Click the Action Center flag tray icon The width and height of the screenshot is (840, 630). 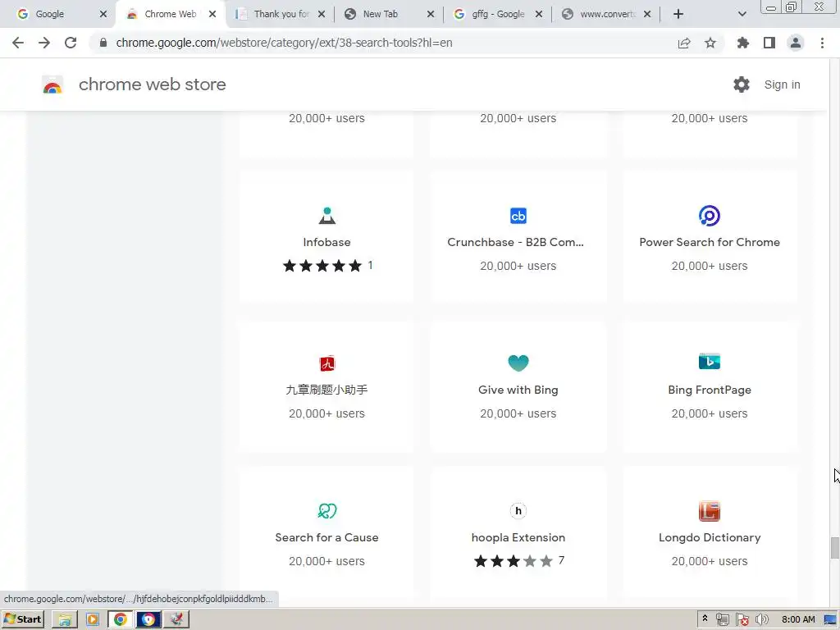point(742,619)
